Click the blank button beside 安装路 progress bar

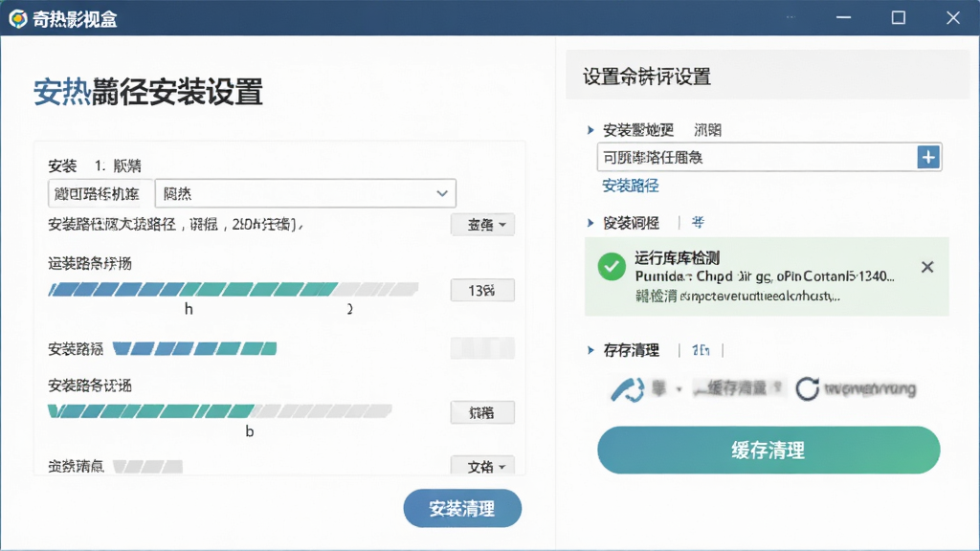pyautogui.click(x=482, y=348)
